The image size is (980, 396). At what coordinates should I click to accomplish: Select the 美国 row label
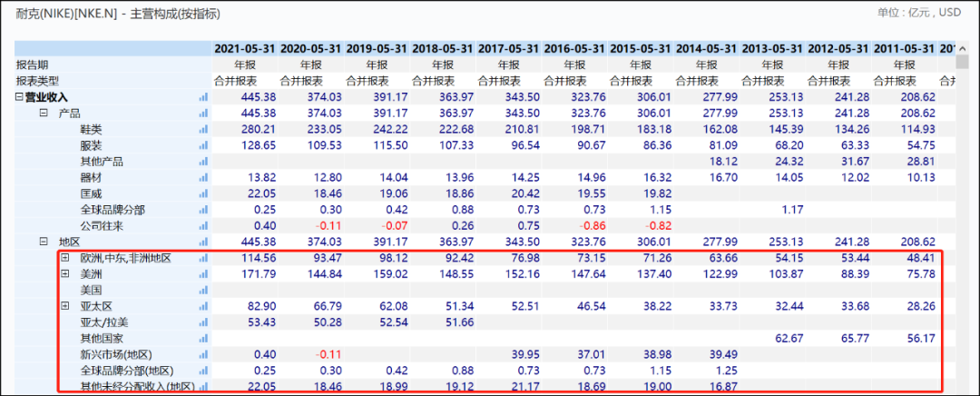tap(90, 291)
